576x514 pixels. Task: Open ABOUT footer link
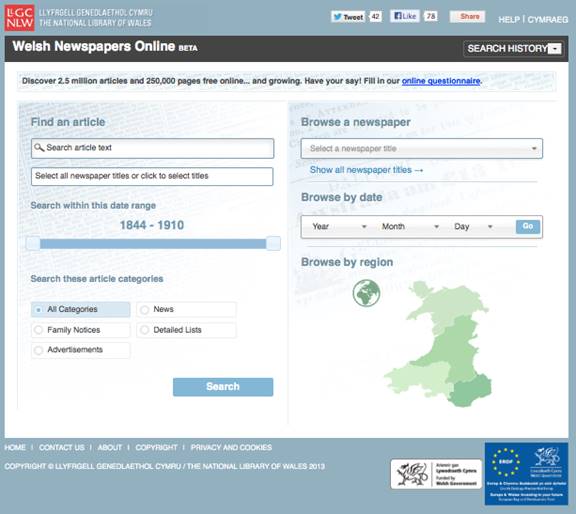point(110,447)
